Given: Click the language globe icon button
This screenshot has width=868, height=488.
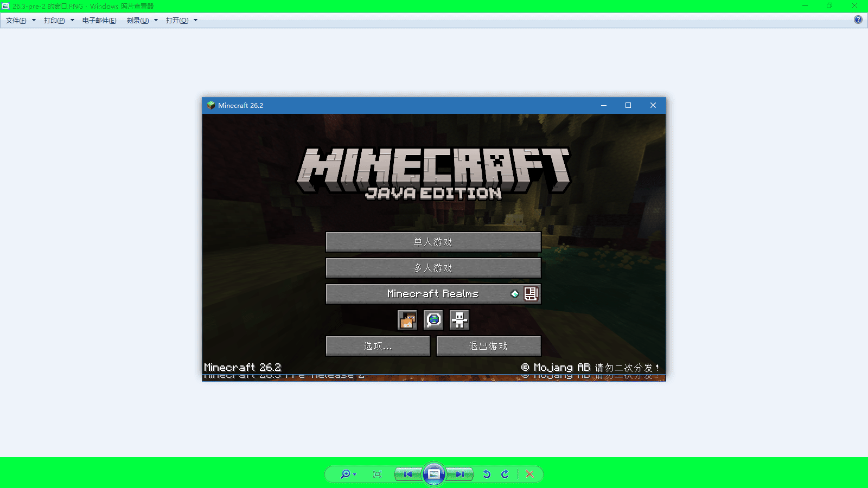Looking at the screenshot, I should click(433, 320).
